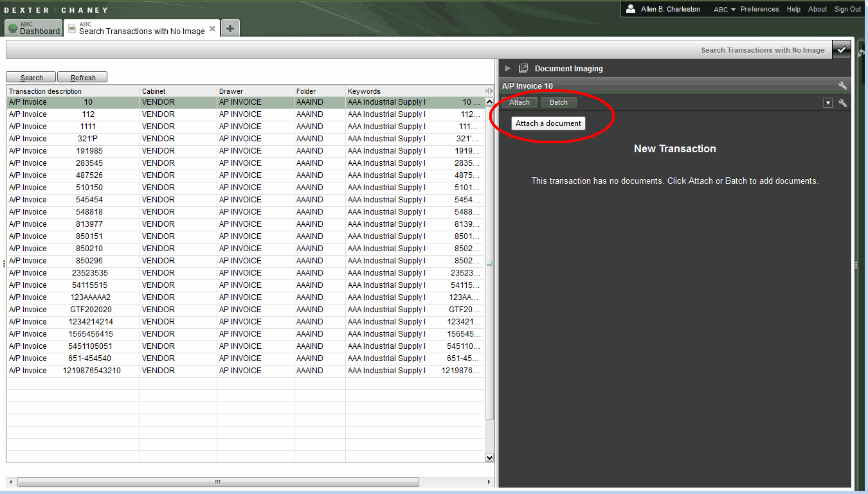
Task: Expand the Document Imaging panel triangle
Action: point(507,68)
